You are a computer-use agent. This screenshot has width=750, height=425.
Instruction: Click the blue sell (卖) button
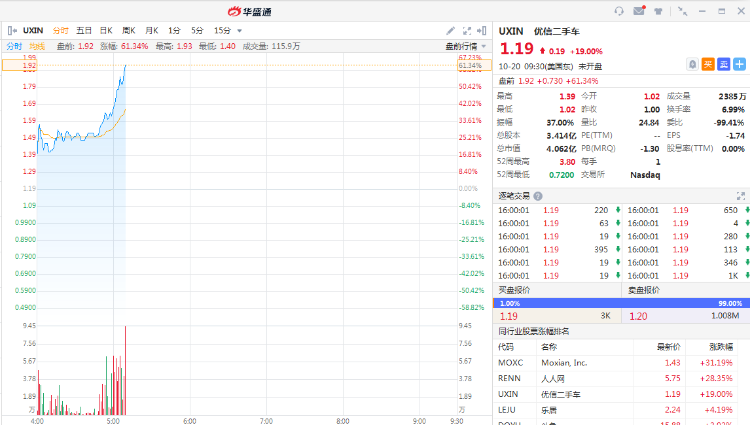point(724,64)
